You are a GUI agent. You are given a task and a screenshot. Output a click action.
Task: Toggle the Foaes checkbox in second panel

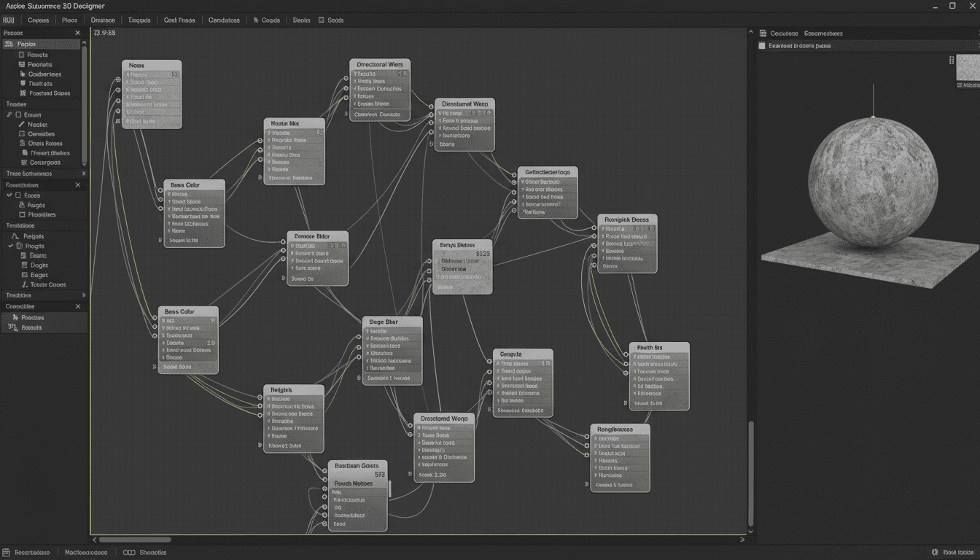coord(18,195)
